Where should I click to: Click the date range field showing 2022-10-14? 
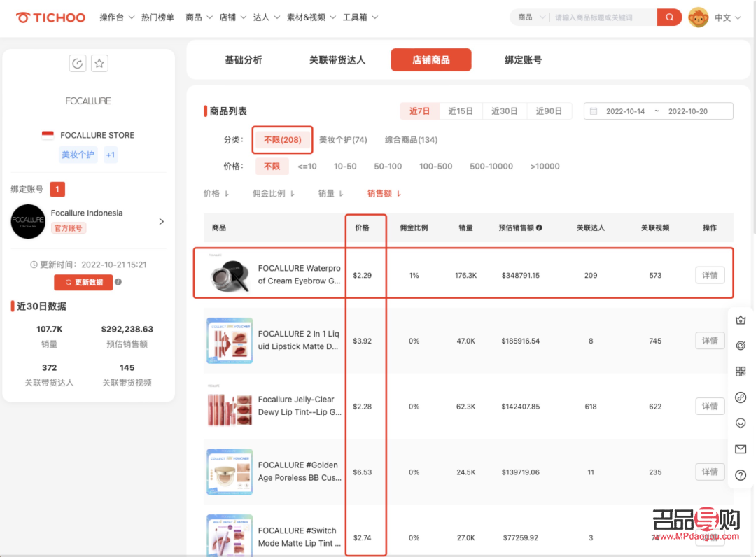(x=624, y=111)
